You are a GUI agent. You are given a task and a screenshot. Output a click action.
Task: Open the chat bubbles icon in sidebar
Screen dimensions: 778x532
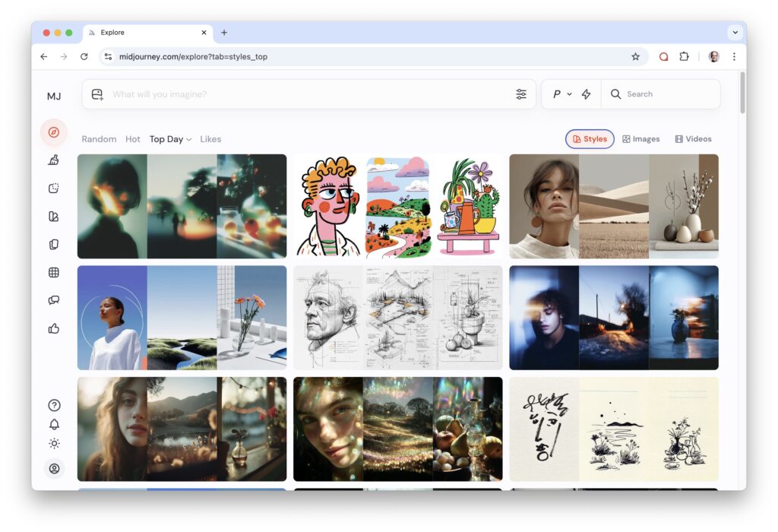tap(53, 300)
